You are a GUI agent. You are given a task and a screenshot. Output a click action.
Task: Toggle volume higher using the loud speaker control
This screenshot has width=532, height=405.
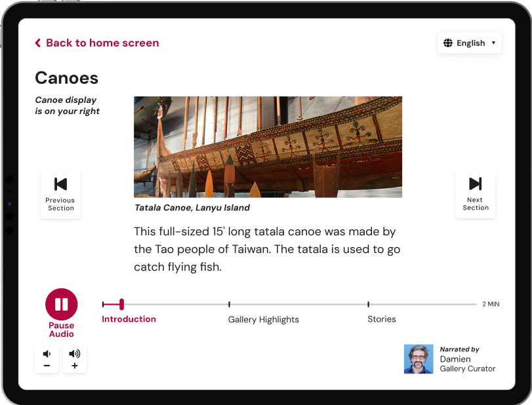[75, 358]
